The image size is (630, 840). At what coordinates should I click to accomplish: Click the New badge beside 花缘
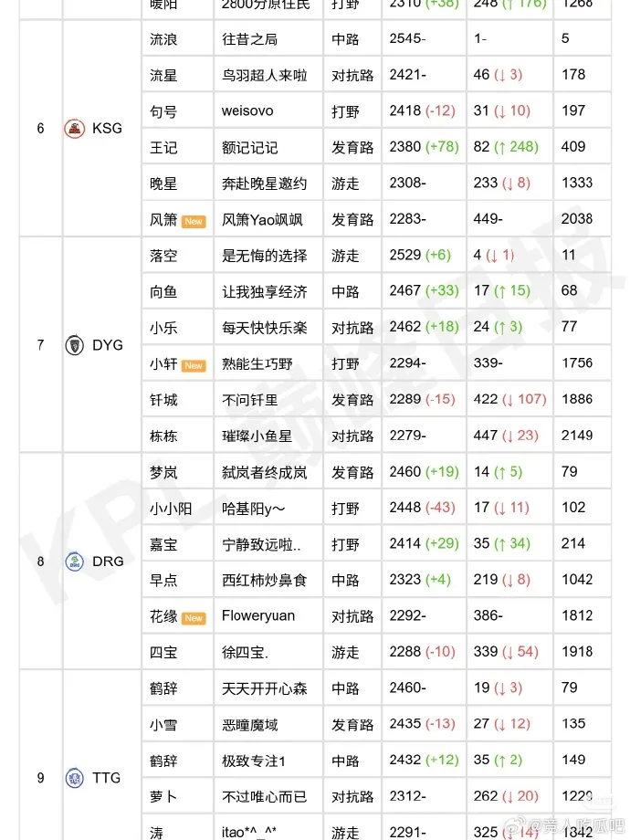coord(194,618)
